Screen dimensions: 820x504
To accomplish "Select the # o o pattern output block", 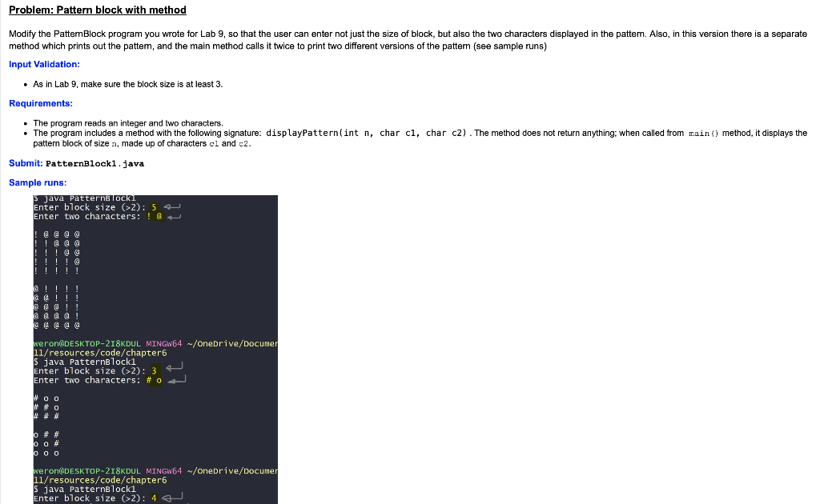I will (44, 406).
